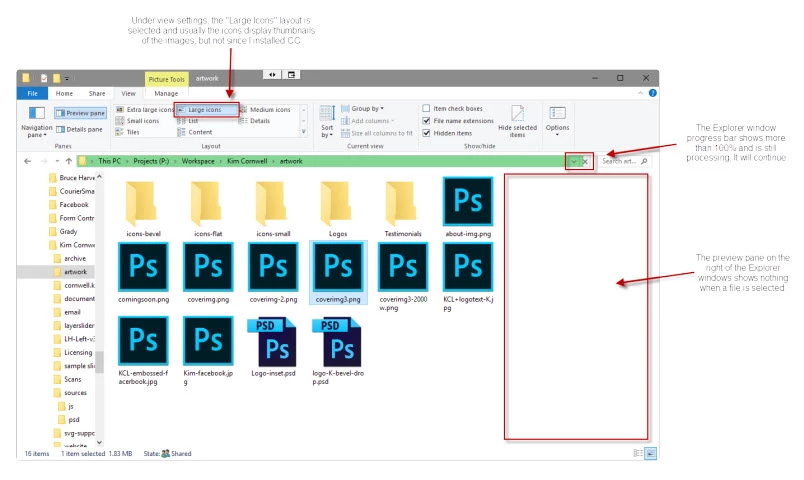Screen dimensions: 804x480
Task: Click Size all columns to fit
Action: pos(377,133)
